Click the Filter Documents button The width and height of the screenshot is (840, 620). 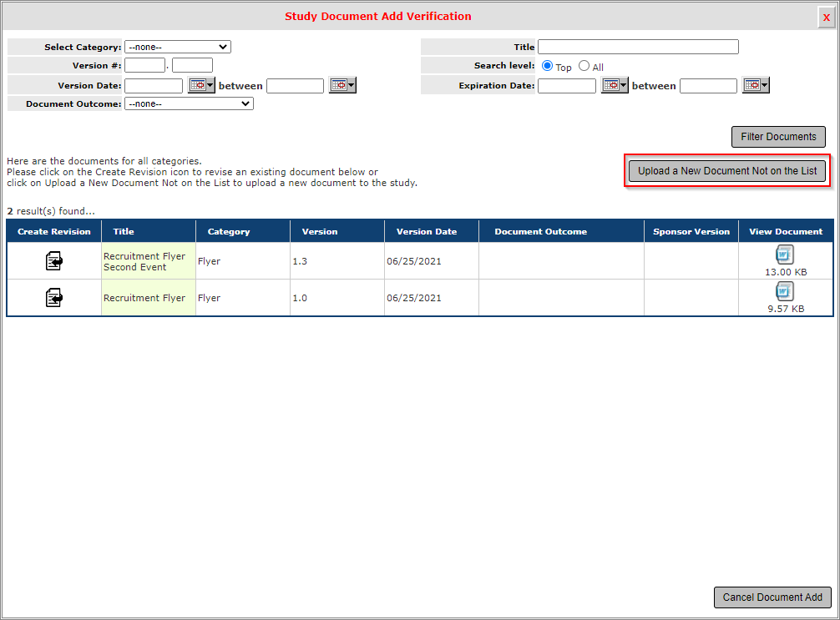778,137
